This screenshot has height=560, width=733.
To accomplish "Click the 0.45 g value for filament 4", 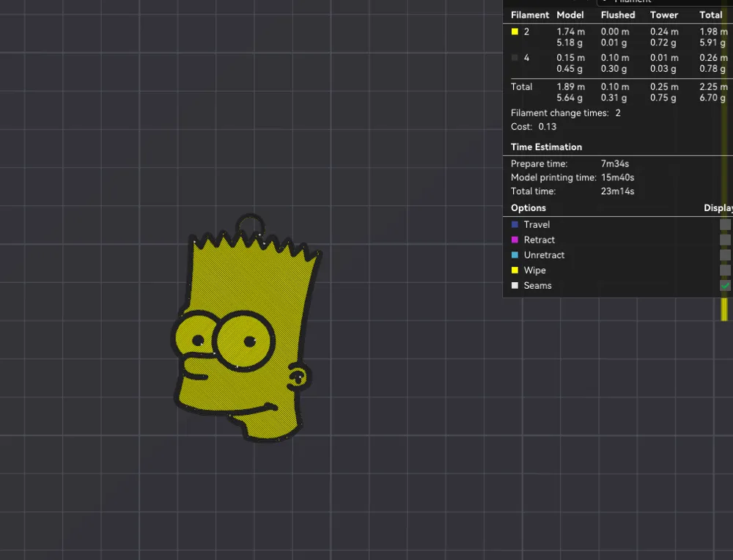I will pyautogui.click(x=570, y=69).
